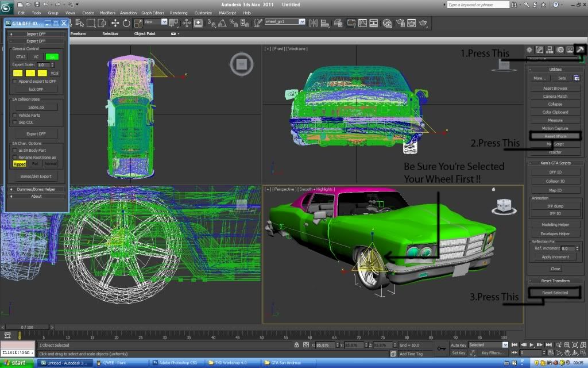Toggle the Window/Crossing selection mode icon
The image size is (588, 368).
coord(102,23)
